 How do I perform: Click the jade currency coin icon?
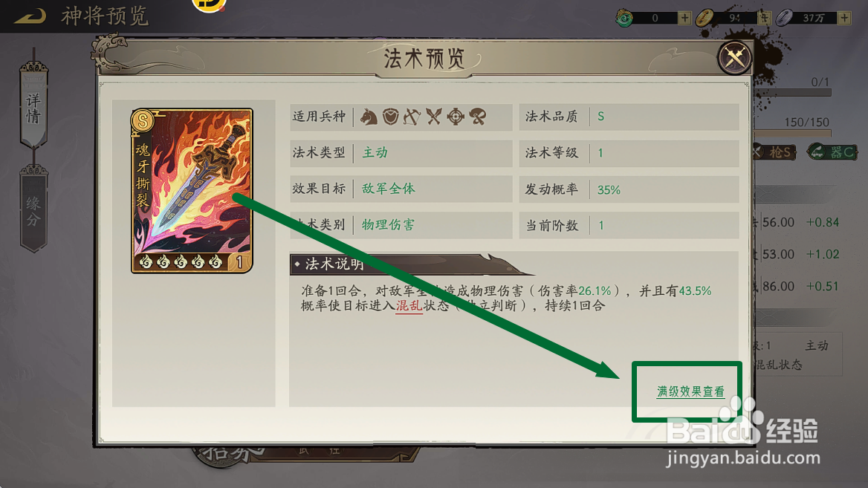625,18
